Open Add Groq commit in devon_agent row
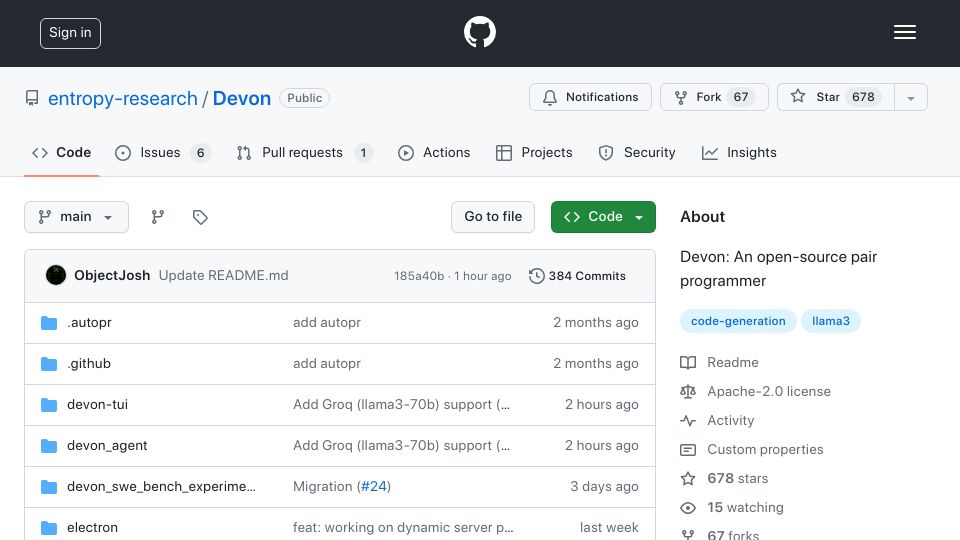This screenshot has width=960, height=540. tap(401, 446)
